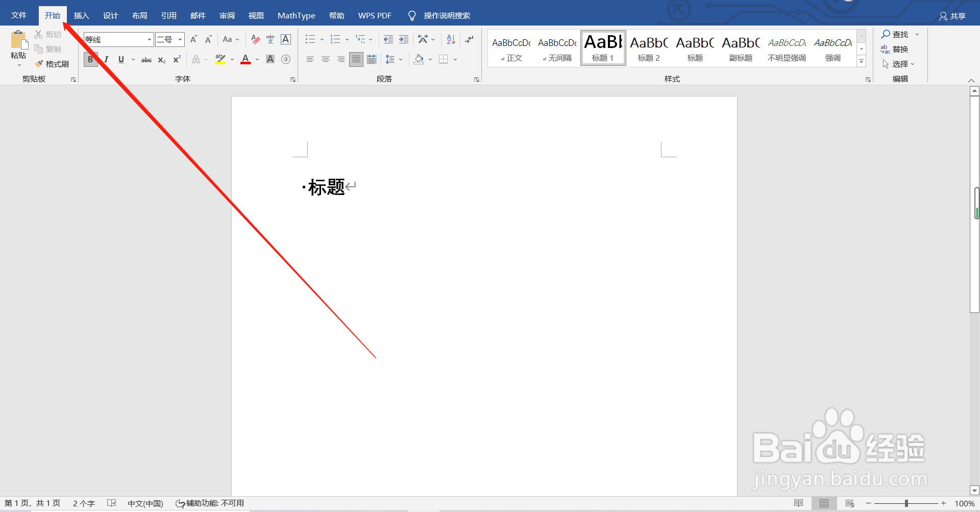980x512 pixels.
Task: Click the light bulb tell-me search icon
Action: click(412, 16)
